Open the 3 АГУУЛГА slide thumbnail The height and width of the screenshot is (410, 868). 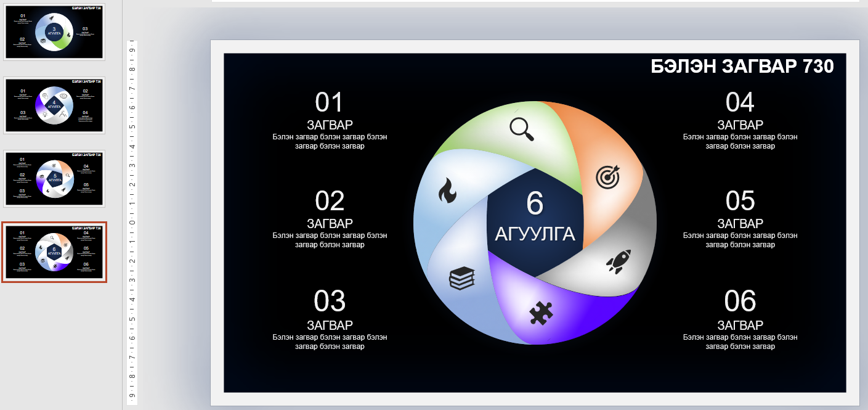click(x=54, y=32)
